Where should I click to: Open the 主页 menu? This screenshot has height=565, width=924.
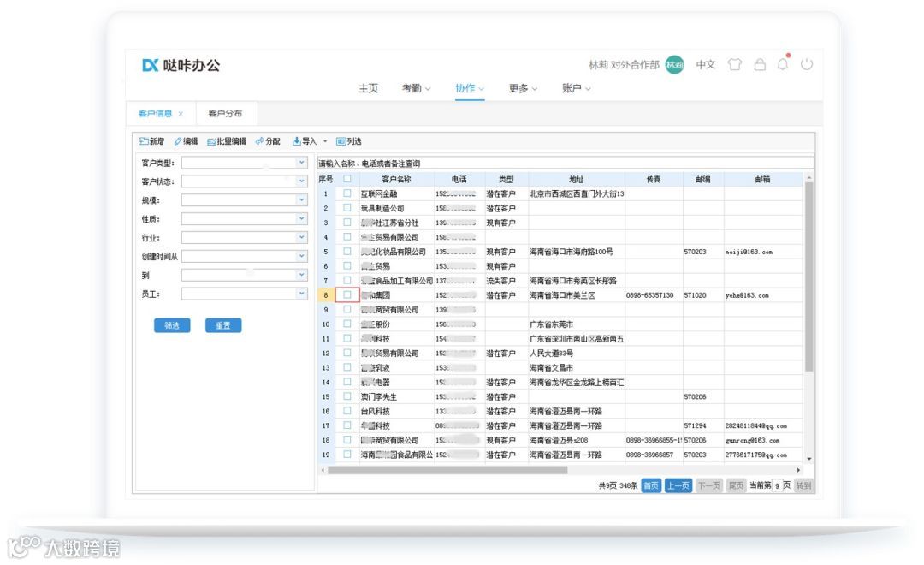point(368,88)
